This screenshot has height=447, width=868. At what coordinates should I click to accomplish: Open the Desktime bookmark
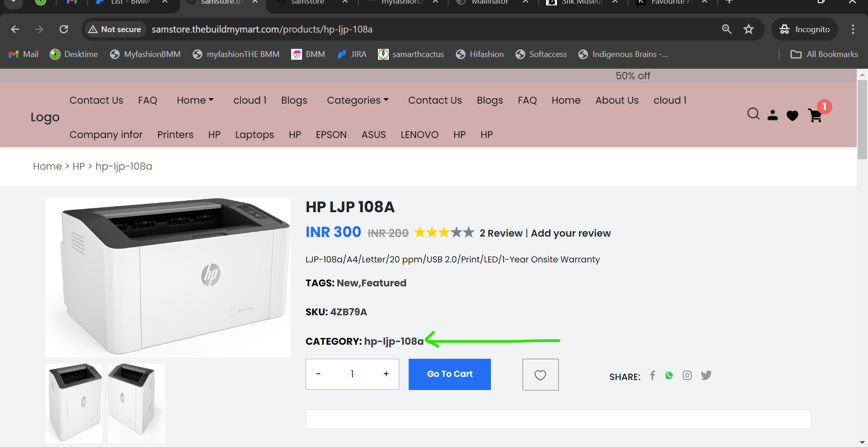tap(74, 54)
